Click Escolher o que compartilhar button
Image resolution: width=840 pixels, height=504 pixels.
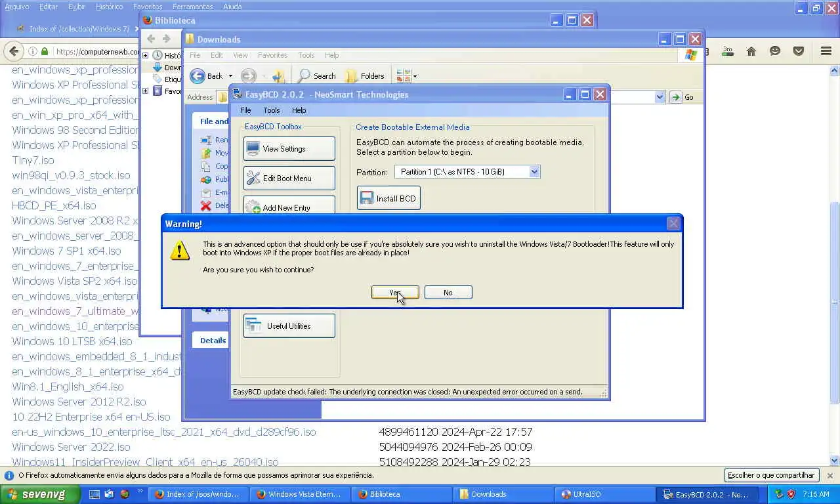[x=771, y=475]
